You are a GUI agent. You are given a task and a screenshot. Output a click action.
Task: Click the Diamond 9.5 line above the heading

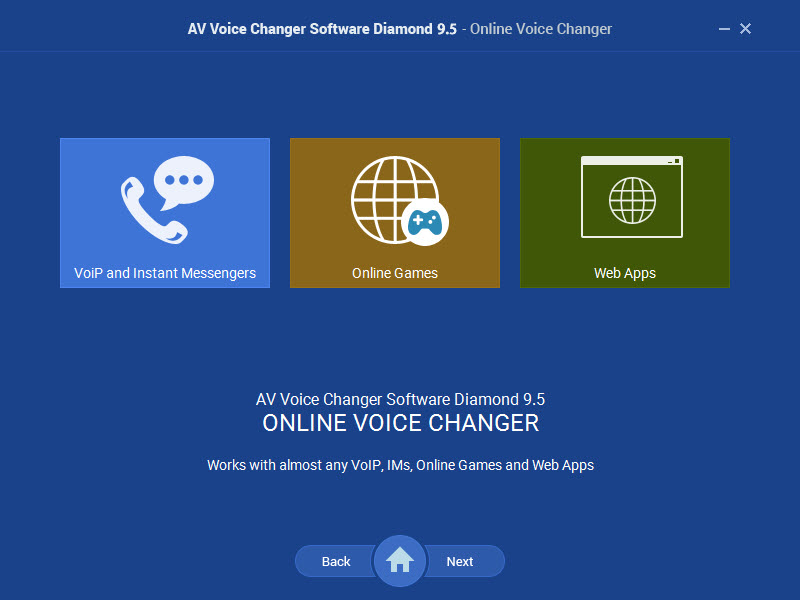tap(401, 399)
